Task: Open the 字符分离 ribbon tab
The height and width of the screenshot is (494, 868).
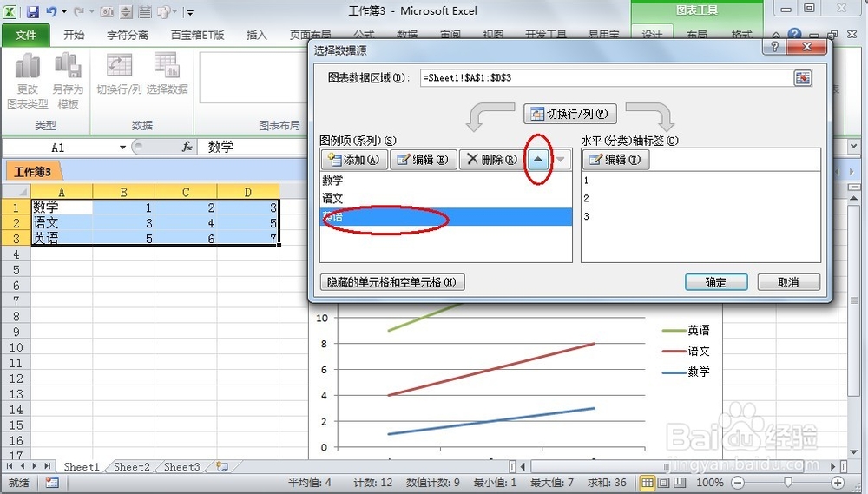Action: 128,35
